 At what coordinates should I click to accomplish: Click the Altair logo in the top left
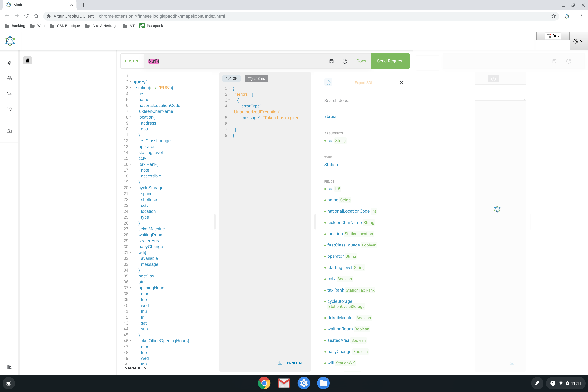pos(10,41)
